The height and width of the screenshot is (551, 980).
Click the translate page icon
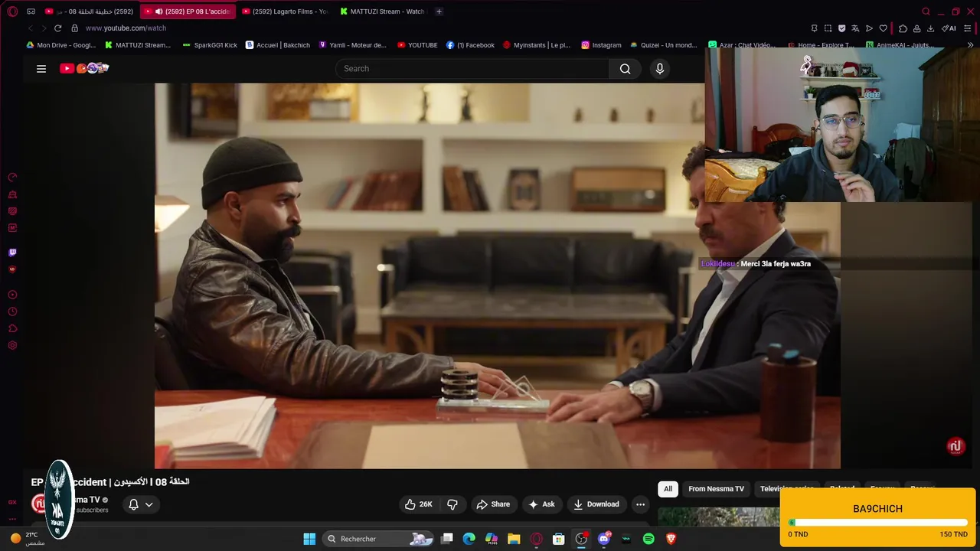pos(855,28)
